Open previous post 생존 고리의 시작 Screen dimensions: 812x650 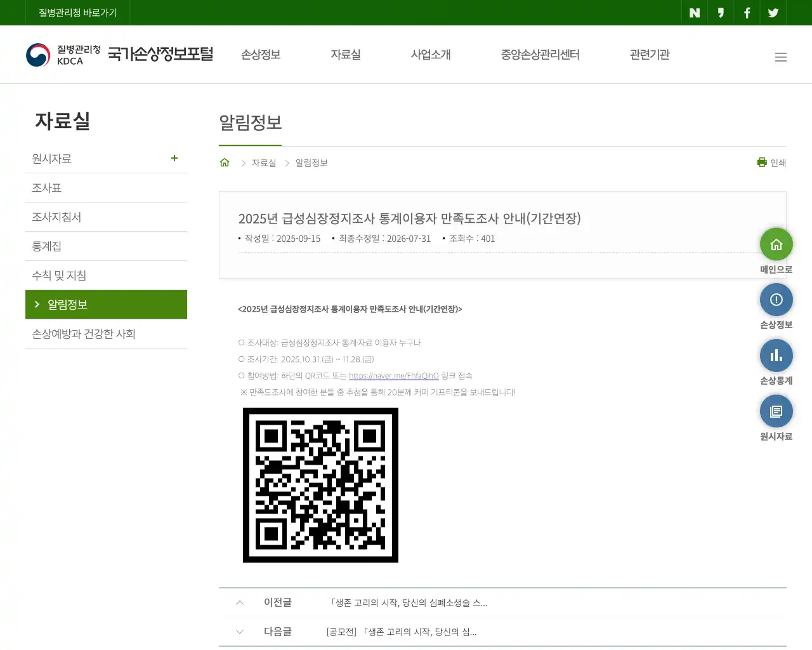408,602
